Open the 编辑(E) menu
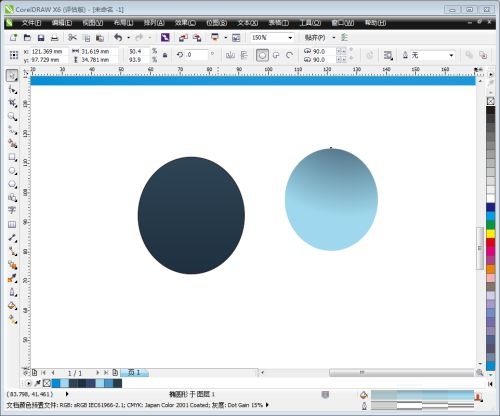 click(62, 23)
